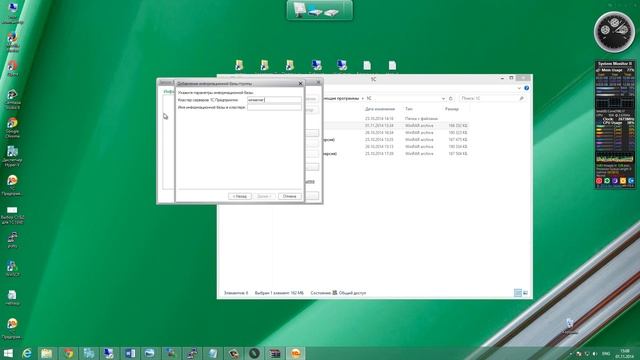Open the clock and date in tray

tap(624, 353)
